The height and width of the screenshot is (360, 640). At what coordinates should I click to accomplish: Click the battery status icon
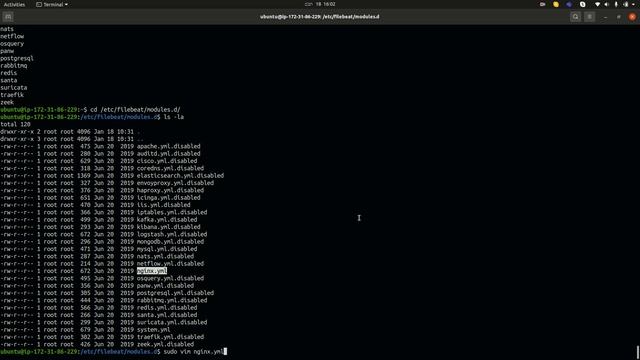(626, 4)
